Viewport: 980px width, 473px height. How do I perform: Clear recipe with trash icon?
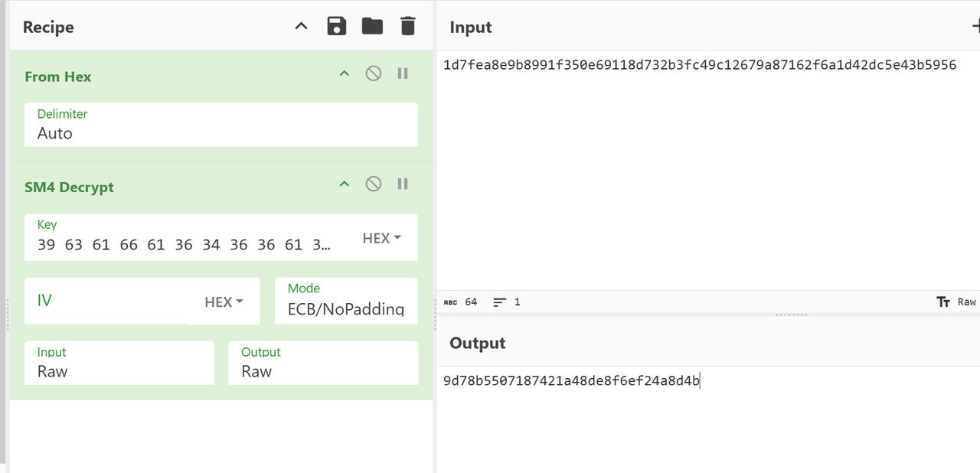pyautogui.click(x=407, y=27)
